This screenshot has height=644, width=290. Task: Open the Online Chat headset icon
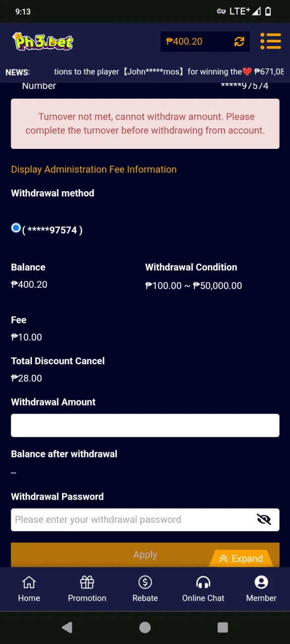[203, 589]
